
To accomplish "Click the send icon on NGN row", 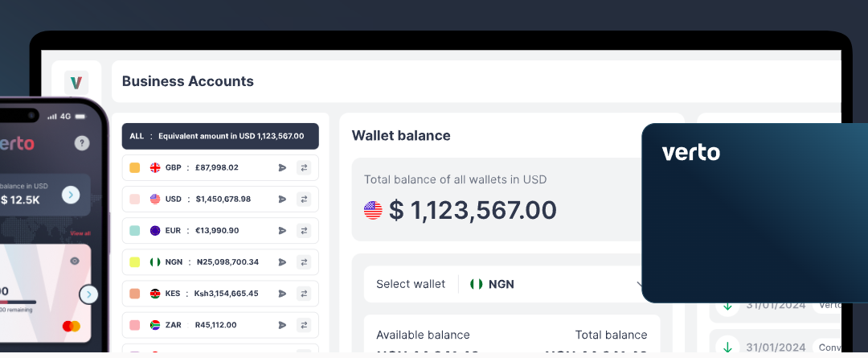I will coord(282,262).
